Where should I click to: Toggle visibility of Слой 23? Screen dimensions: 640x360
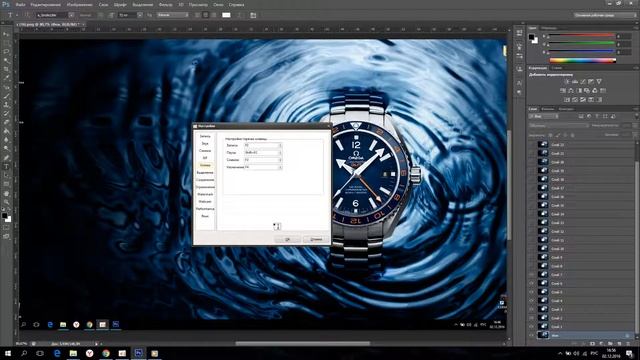point(531,144)
